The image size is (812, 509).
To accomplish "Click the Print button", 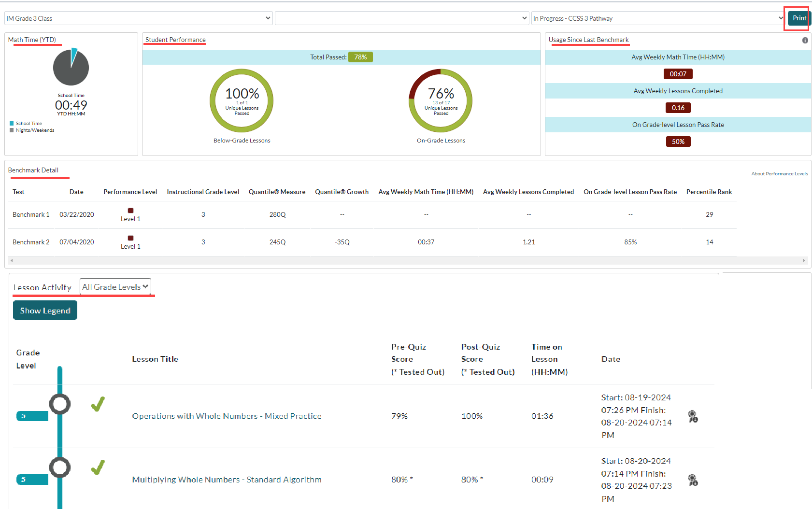I will coord(799,18).
